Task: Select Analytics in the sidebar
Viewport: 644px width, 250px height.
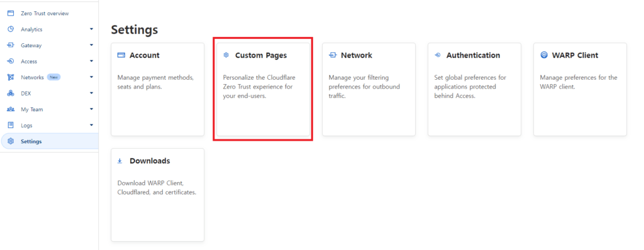Action: (x=31, y=30)
